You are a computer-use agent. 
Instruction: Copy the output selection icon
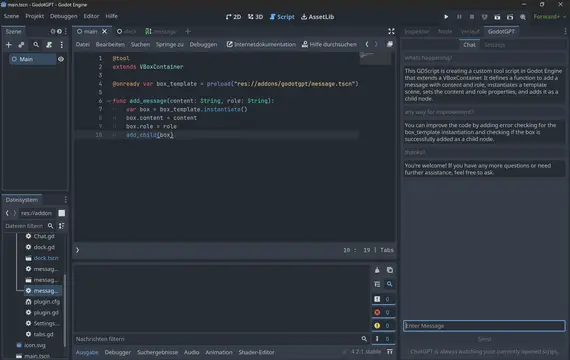(390, 270)
